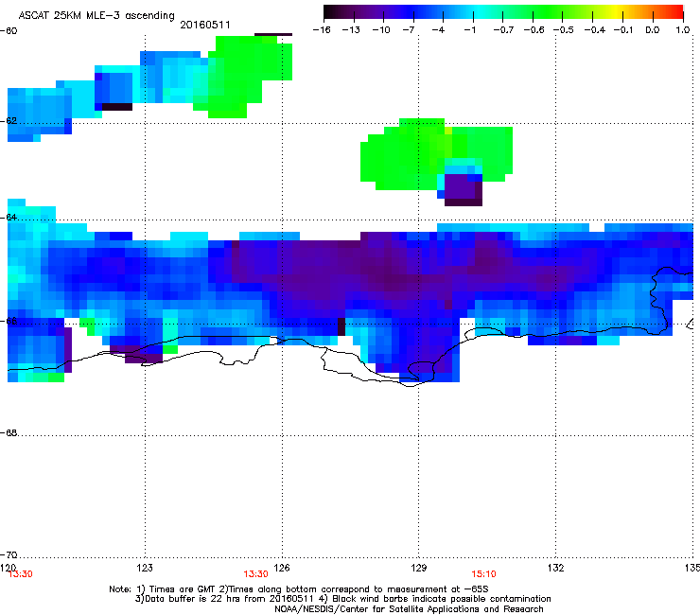700x615 pixels.
Task: Click the '-0.1' color scale label
Action: (623, 30)
